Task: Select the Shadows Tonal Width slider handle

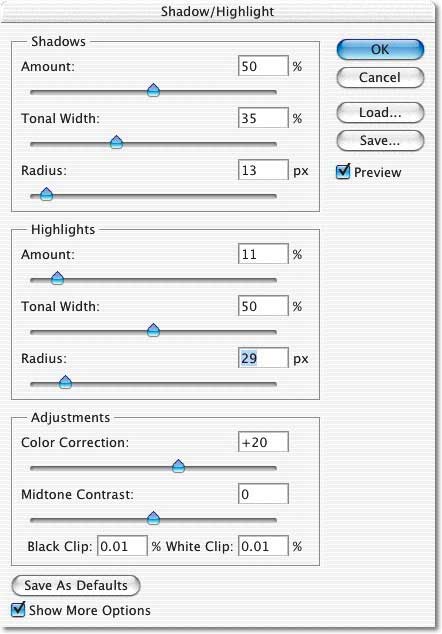Action: click(x=116, y=142)
